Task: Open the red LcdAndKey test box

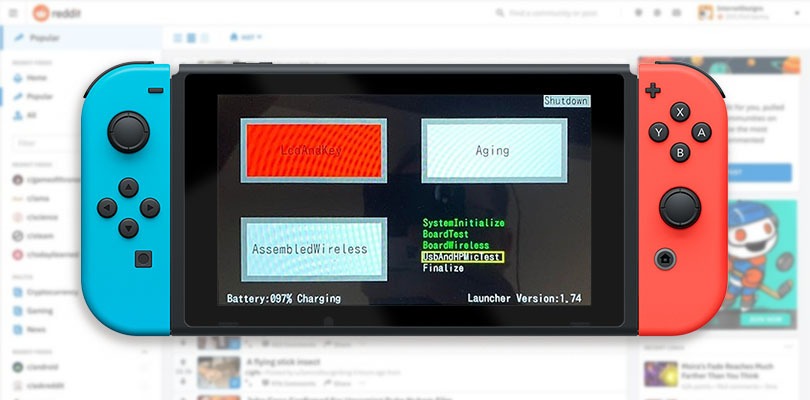Action: pyautogui.click(x=314, y=150)
